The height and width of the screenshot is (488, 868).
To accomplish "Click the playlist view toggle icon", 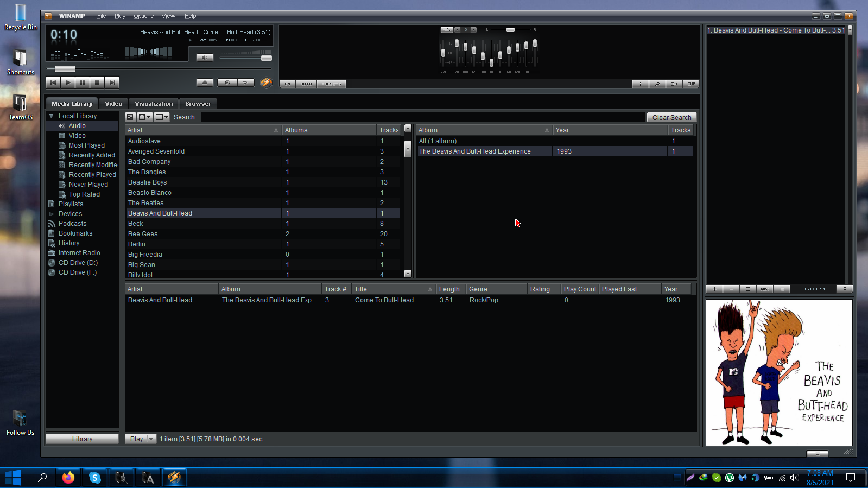I will (x=691, y=84).
